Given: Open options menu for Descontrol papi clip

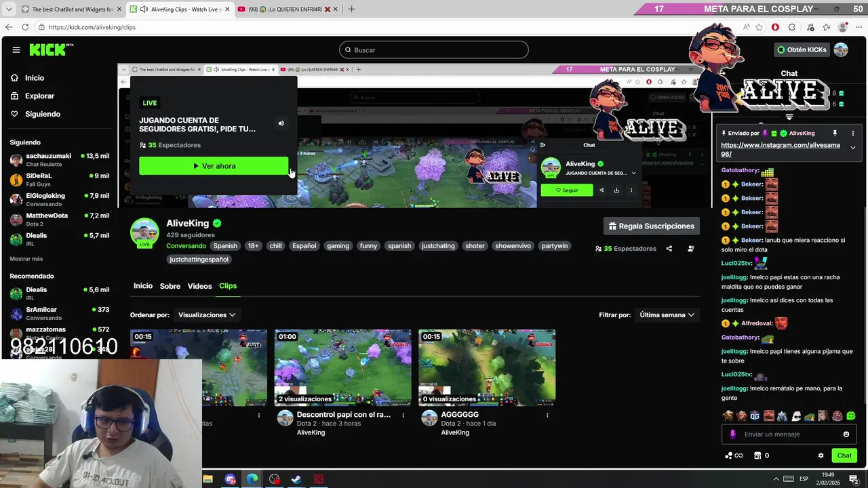Looking at the screenshot, I should [403, 415].
